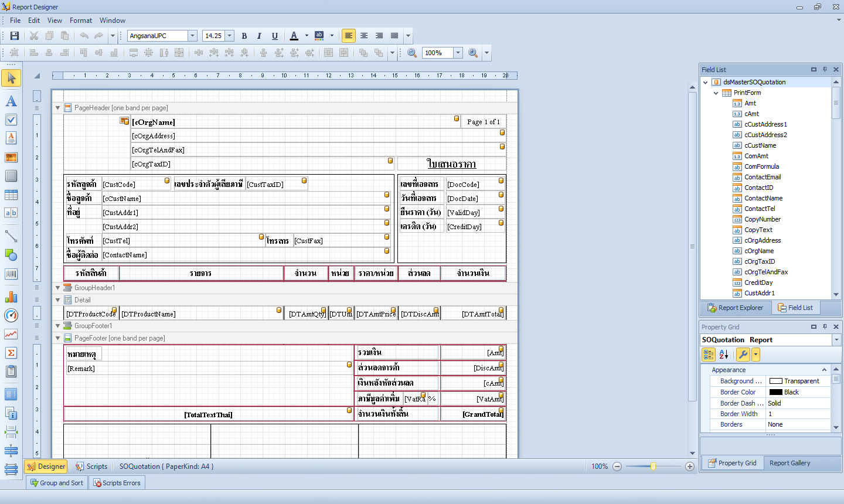This screenshot has width=844, height=504.
Task: Select the Table tool in toolbox
Action: [11, 195]
